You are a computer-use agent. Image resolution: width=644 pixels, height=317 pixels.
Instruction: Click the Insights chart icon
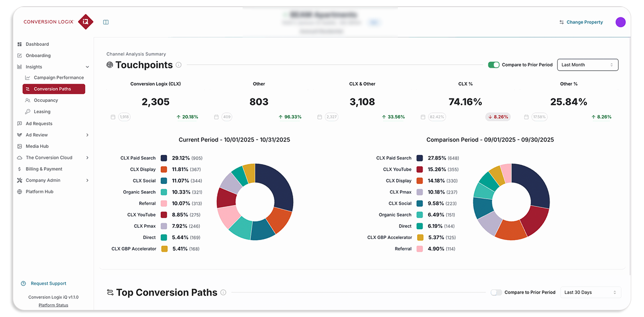pos(19,67)
